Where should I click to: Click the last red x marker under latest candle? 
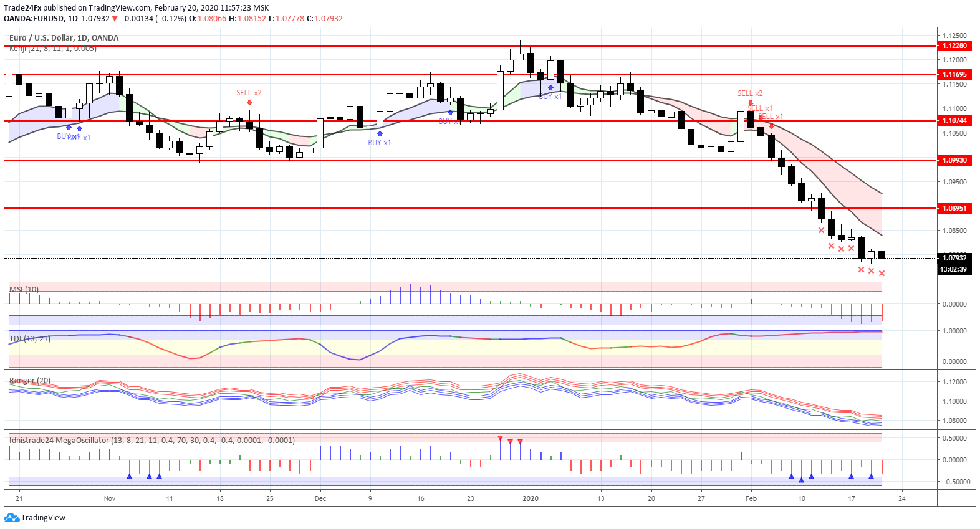pyautogui.click(x=882, y=273)
